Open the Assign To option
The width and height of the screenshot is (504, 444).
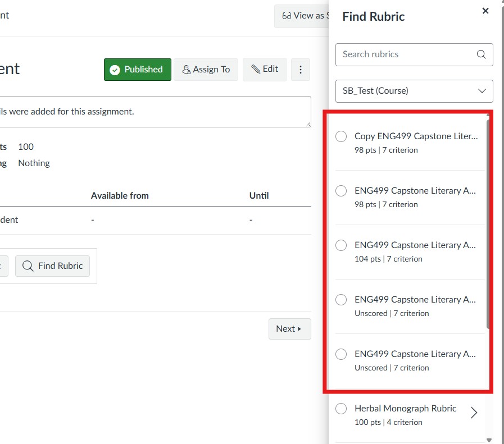pyautogui.click(x=206, y=70)
